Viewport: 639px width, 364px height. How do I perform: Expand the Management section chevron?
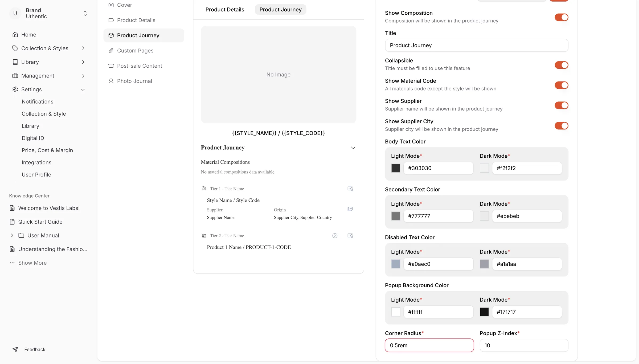pyautogui.click(x=83, y=76)
